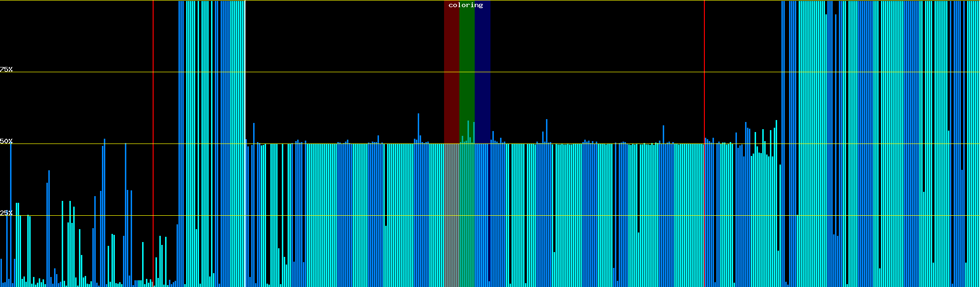Select the dark blue coloring band
The height and width of the screenshot is (287, 980).
pos(482,72)
